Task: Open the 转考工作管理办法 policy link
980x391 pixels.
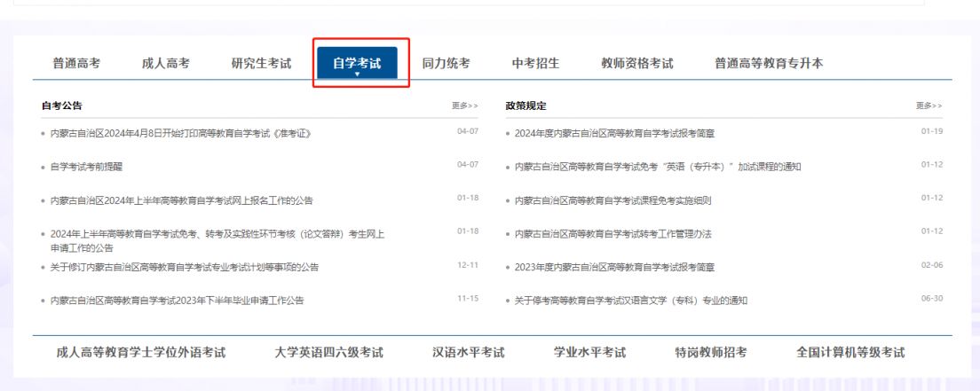Action: point(612,234)
